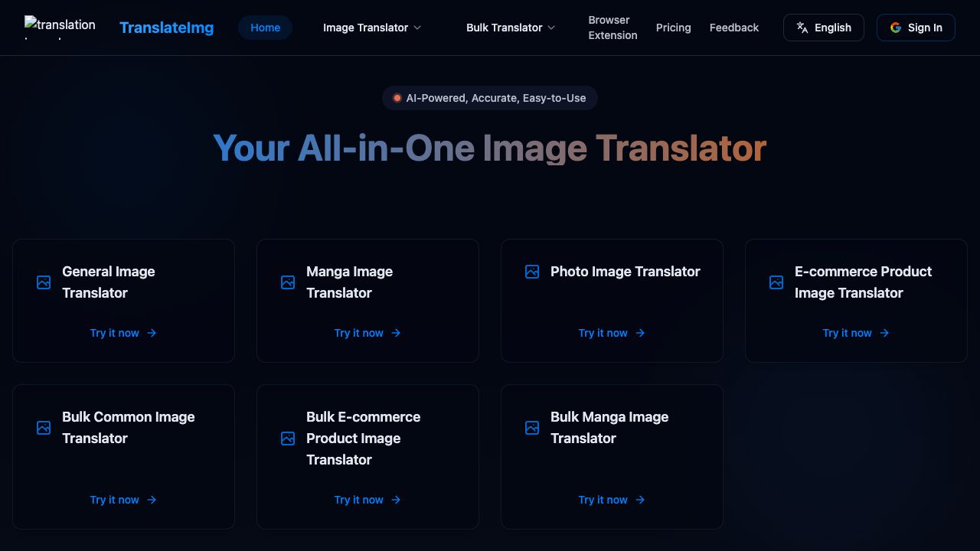Go to the Home tab
Viewport: 980px width, 551px height.
pos(265,28)
